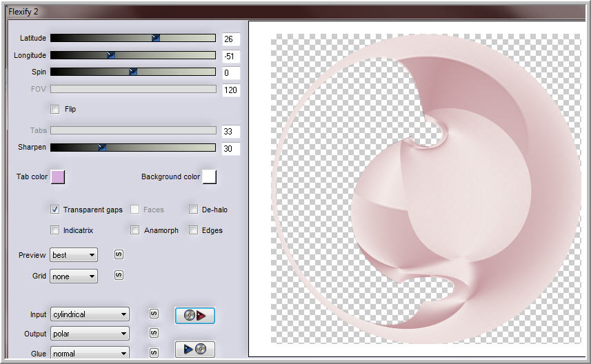Open the Output dropdown showing polar
591x364 pixels.
coord(90,334)
